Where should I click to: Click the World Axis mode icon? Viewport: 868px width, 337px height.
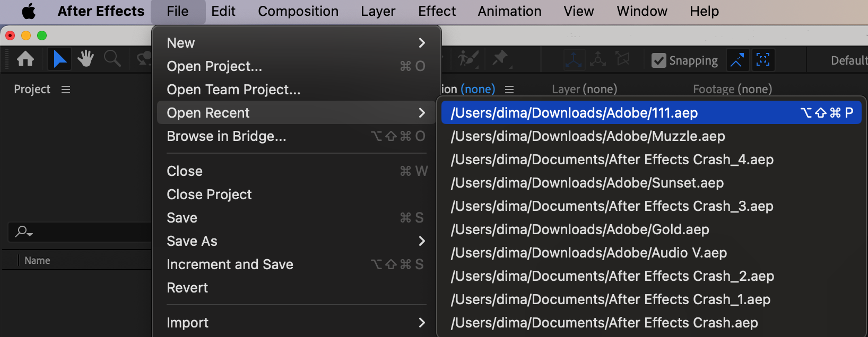pos(598,59)
